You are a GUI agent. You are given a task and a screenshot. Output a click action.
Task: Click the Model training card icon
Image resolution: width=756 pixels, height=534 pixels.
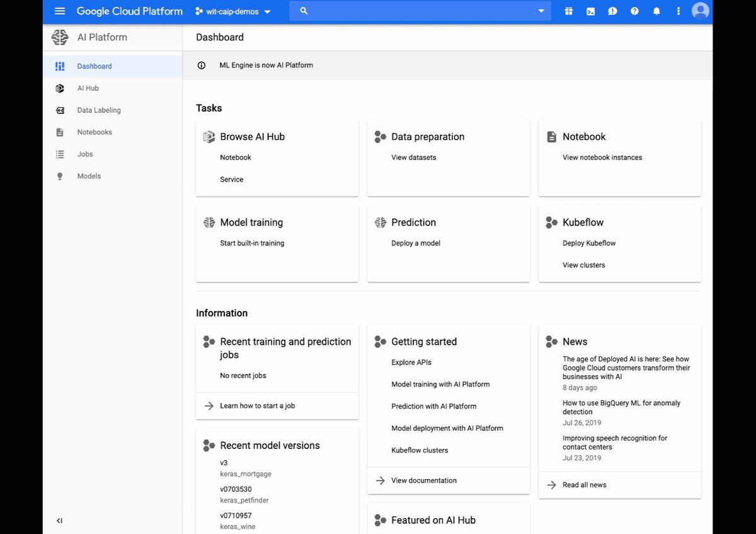pyautogui.click(x=209, y=223)
